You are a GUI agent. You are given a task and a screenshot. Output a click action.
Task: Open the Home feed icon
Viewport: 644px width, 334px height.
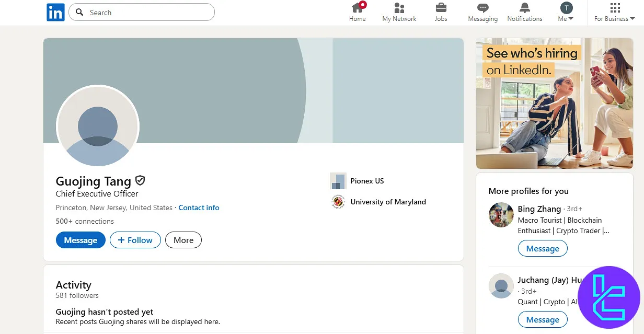358,8
